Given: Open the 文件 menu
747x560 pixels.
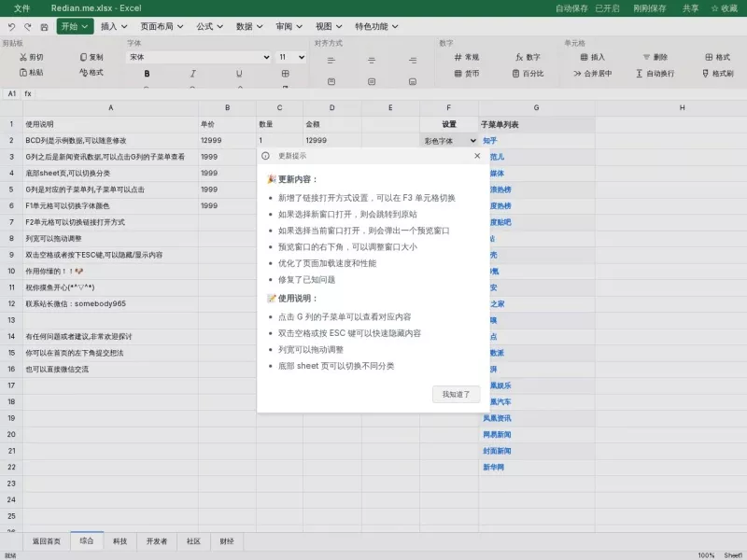Looking at the screenshot, I should pos(21,8).
